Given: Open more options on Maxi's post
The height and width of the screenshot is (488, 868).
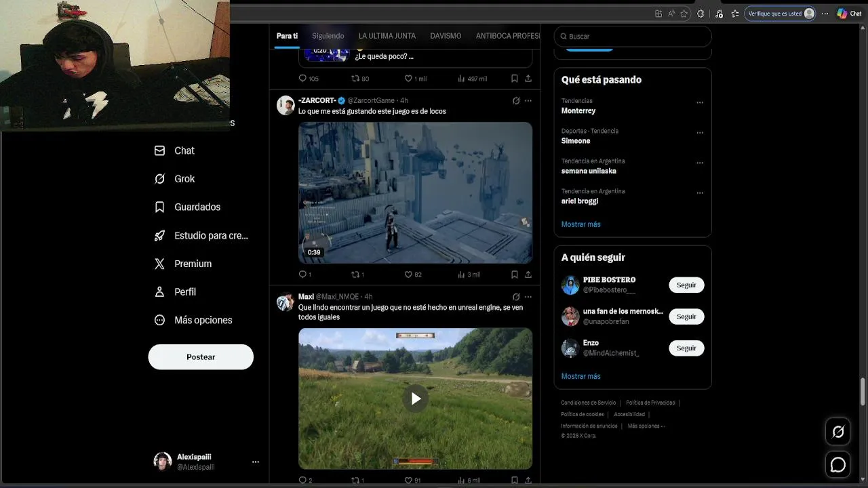Looking at the screenshot, I should pyautogui.click(x=528, y=297).
